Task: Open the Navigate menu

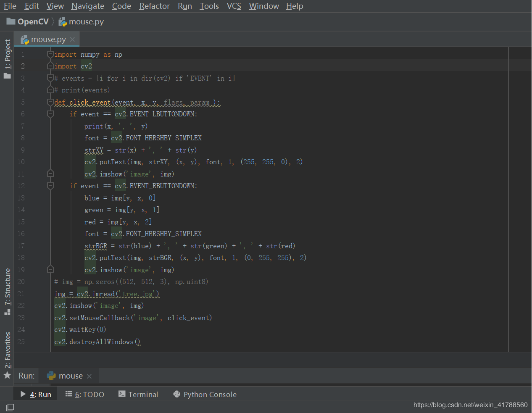Action: (88, 6)
